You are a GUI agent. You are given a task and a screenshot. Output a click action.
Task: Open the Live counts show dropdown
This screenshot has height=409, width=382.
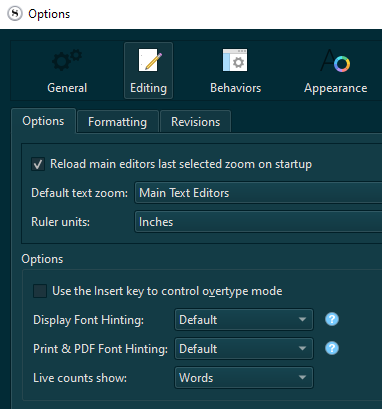(244, 378)
